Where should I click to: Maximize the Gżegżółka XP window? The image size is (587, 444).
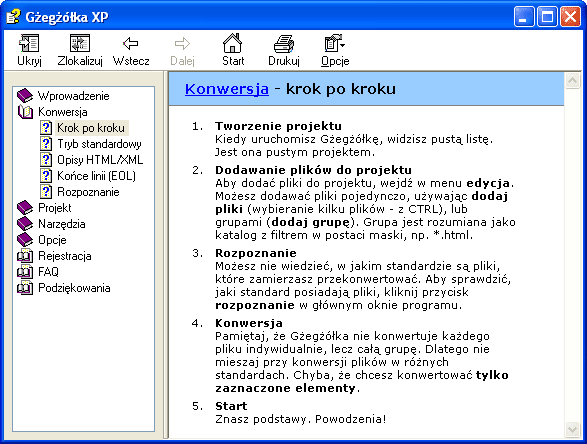click(x=547, y=17)
